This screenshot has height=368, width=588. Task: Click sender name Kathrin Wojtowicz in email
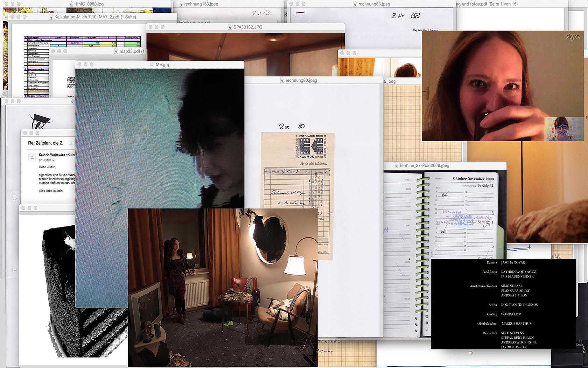[x=52, y=155]
